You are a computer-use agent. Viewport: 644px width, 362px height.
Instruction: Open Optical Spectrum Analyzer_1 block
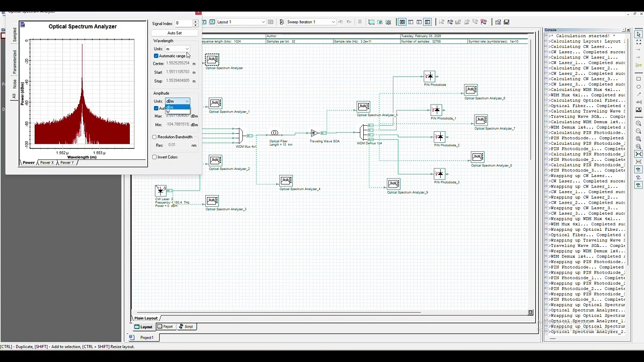pos(215,104)
